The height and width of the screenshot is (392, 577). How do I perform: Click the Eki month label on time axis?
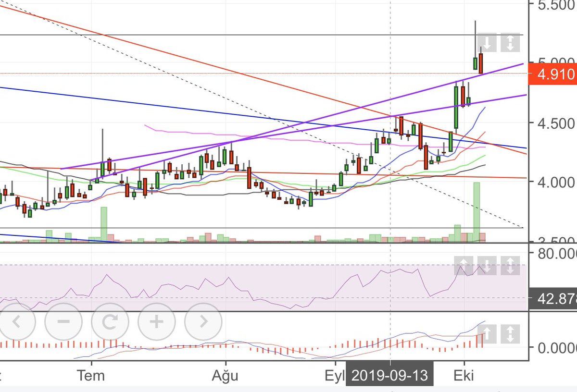point(464,376)
